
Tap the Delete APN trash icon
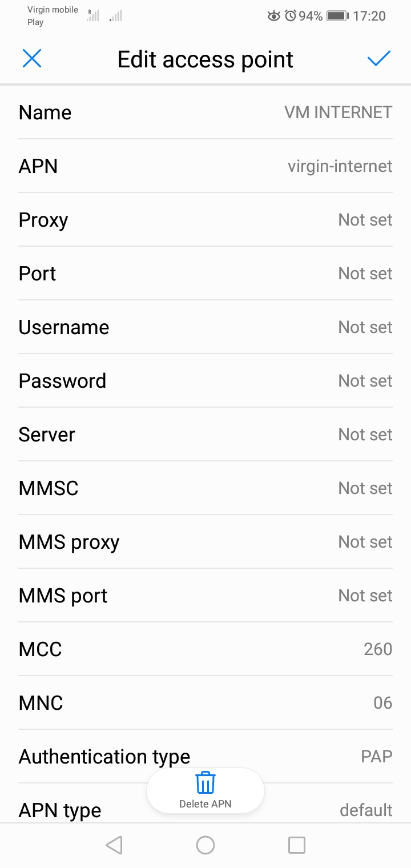pos(205,783)
